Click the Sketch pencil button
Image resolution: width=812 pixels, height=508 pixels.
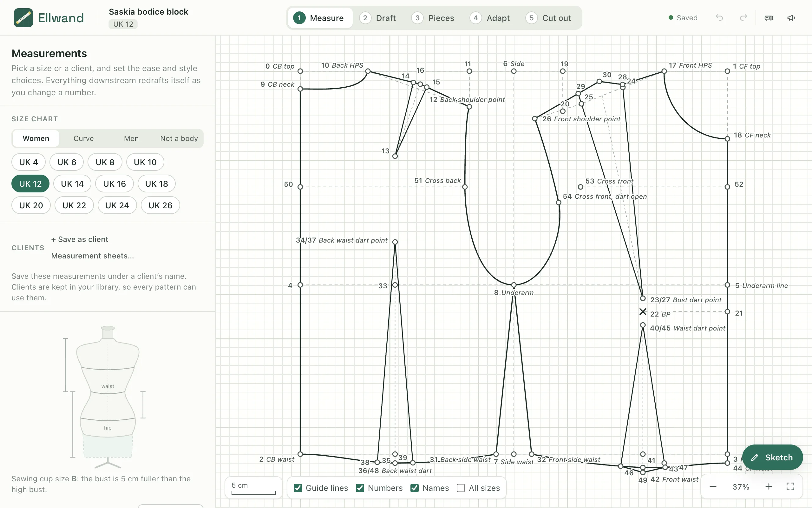pos(772,457)
